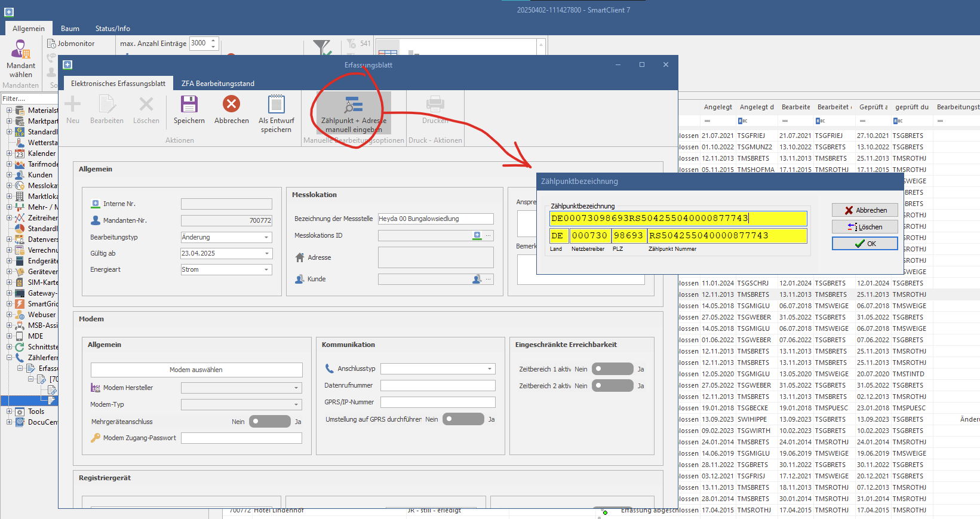
Task: Click the Messlokations ID add icon
Action: [x=477, y=235]
